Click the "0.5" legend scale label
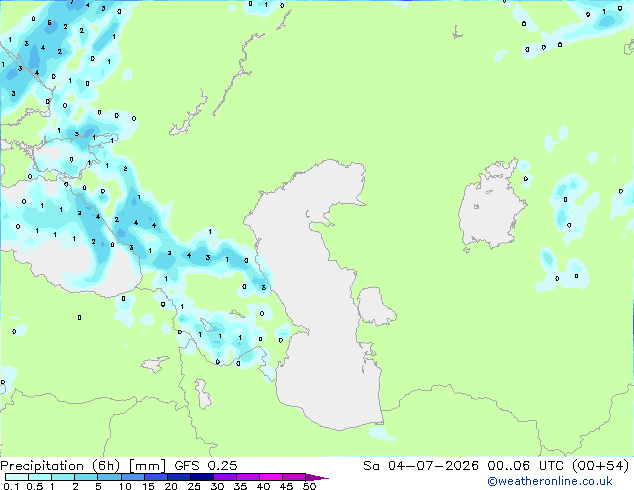The height and width of the screenshot is (490, 634). click(x=34, y=486)
